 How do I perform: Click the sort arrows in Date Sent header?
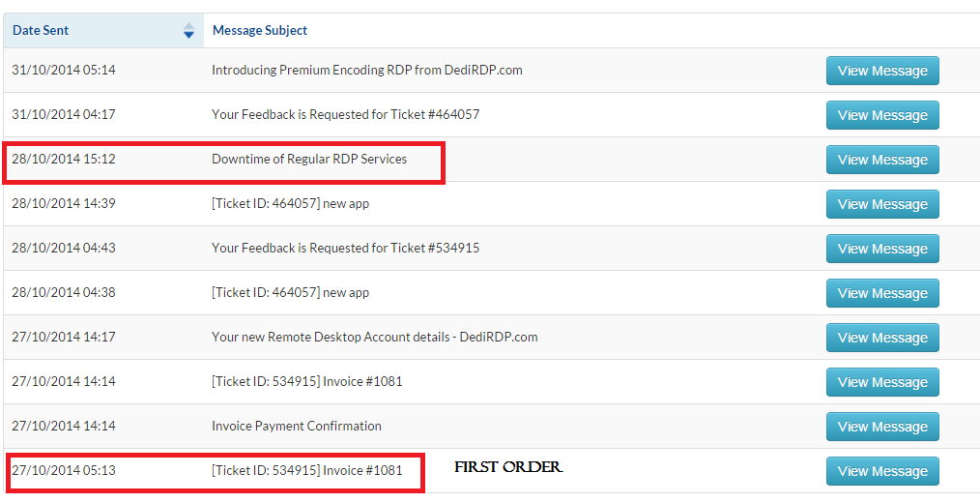tap(188, 31)
